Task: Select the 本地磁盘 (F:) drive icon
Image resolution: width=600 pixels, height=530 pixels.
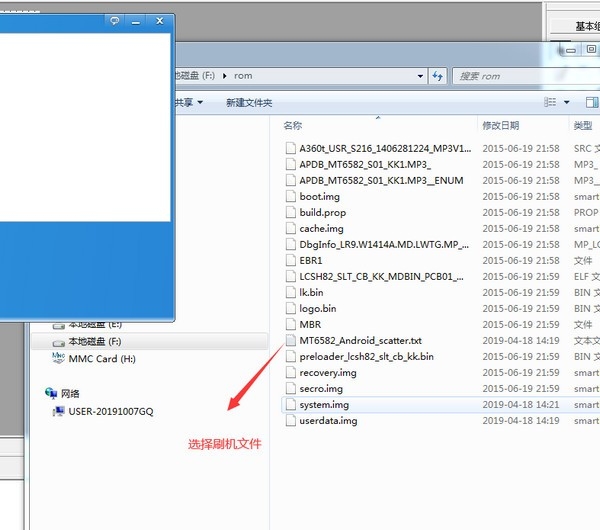Action: 58,341
